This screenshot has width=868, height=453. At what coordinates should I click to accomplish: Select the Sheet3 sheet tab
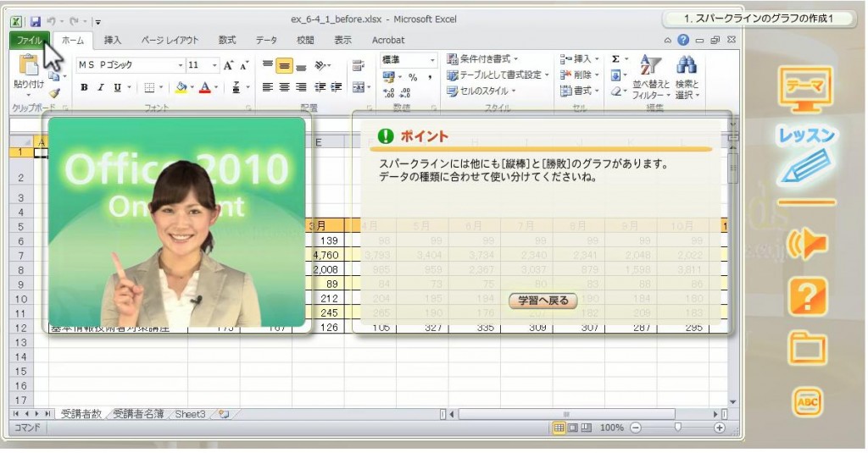(x=190, y=414)
